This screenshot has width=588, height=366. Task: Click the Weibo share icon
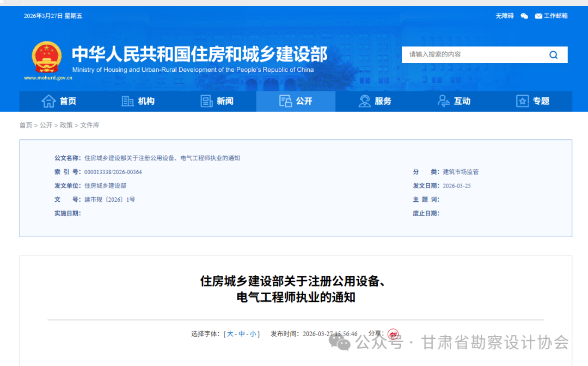tap(393, 334)
